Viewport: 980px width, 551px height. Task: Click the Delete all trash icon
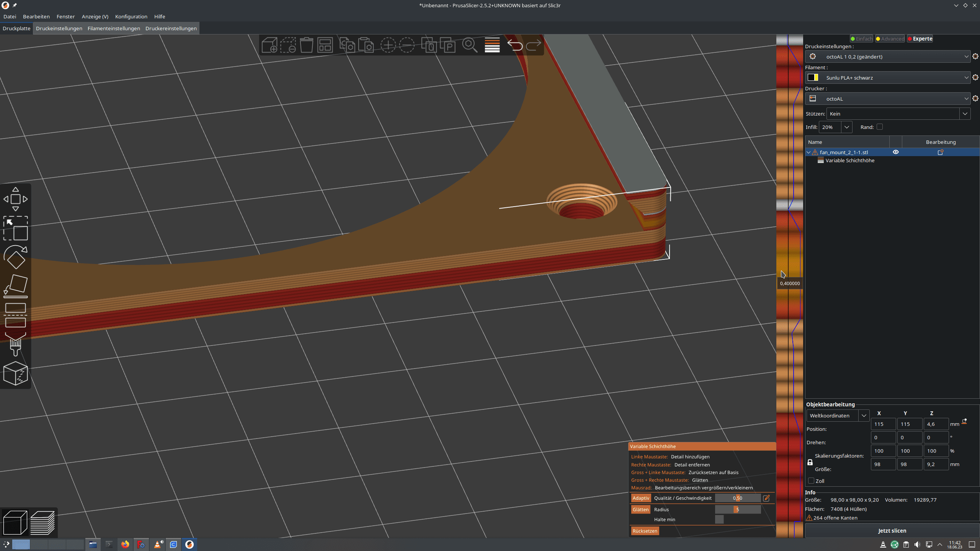(306, 45)
